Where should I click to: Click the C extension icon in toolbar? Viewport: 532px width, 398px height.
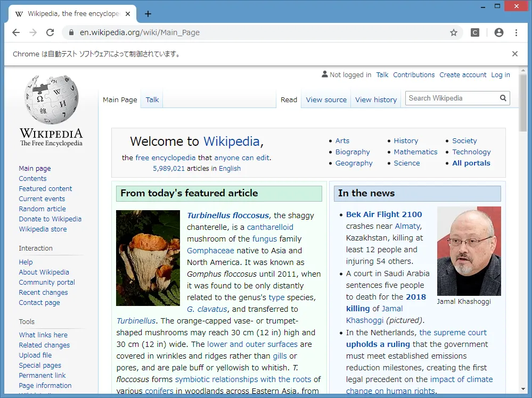[474, 32]
